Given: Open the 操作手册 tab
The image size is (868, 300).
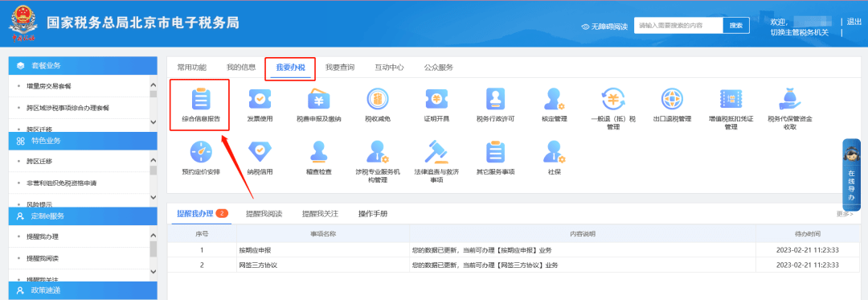Looking at the screenshot, I should (x=373, y=214).
